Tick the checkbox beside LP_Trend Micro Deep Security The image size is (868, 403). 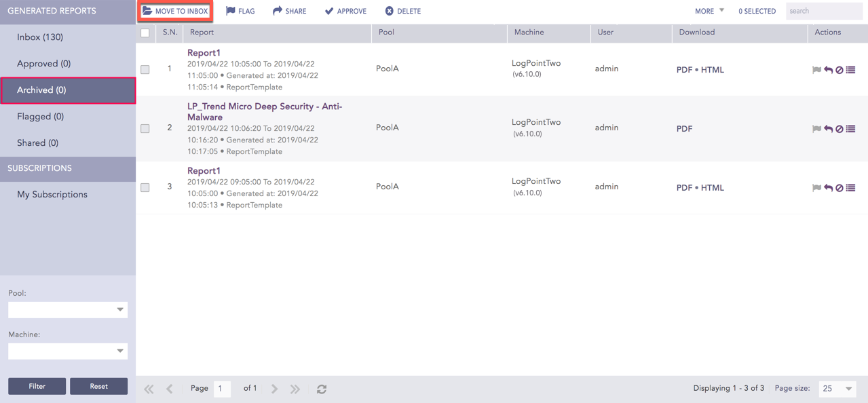145,129
